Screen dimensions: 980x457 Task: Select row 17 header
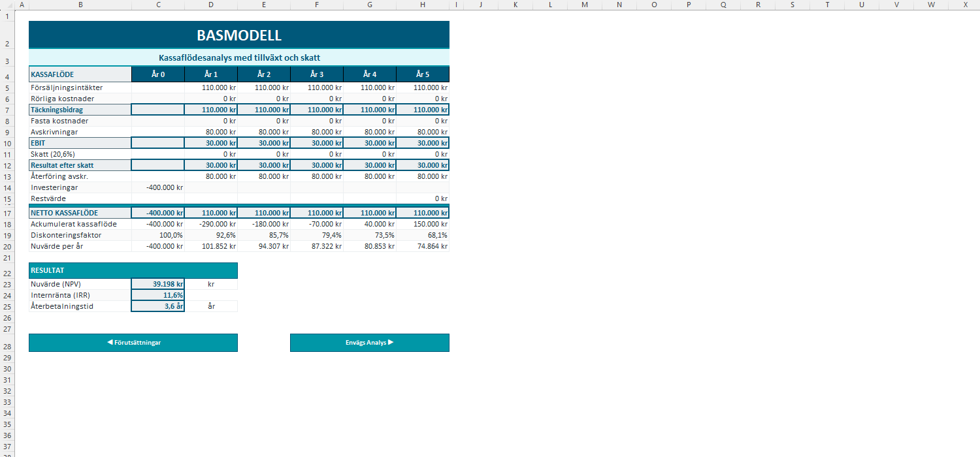7,213
